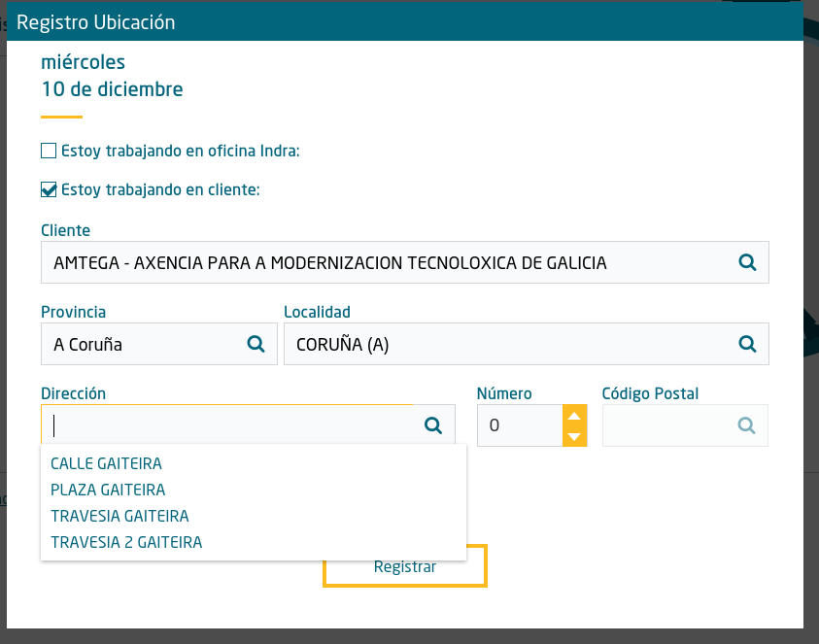This screenshot has height=644, width=819.
Task: Uncheck 'Estoy trabajando en cliente'
Action: point(49,189)
